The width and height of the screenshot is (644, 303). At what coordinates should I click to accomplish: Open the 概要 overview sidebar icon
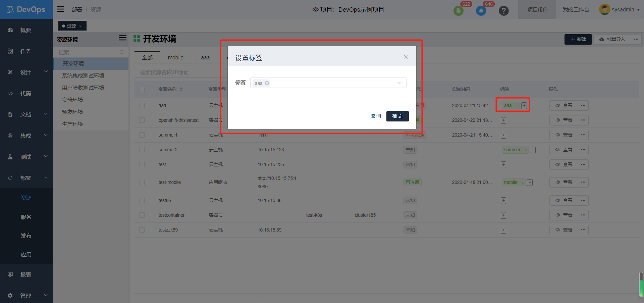pyautogui.click(x=10, y=30)
